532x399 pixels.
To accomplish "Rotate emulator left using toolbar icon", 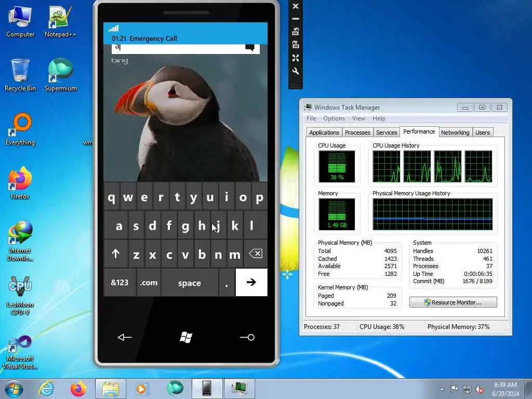I will point(296,32).
